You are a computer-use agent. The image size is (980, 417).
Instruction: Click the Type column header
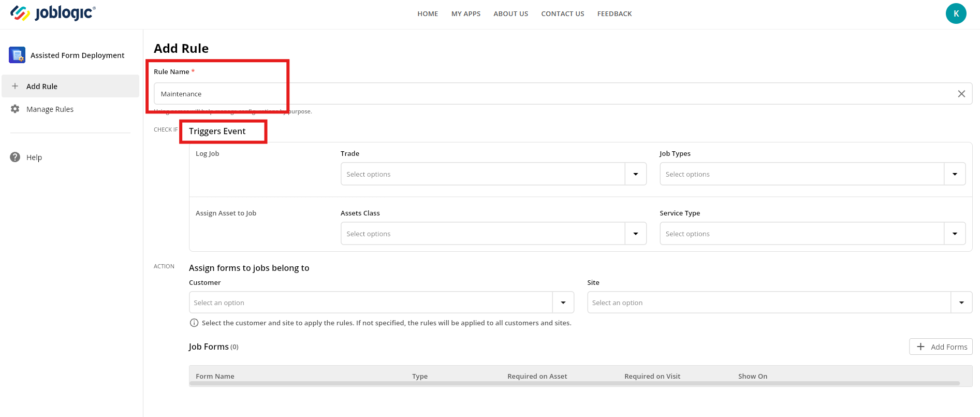click(x=420, y=376)
